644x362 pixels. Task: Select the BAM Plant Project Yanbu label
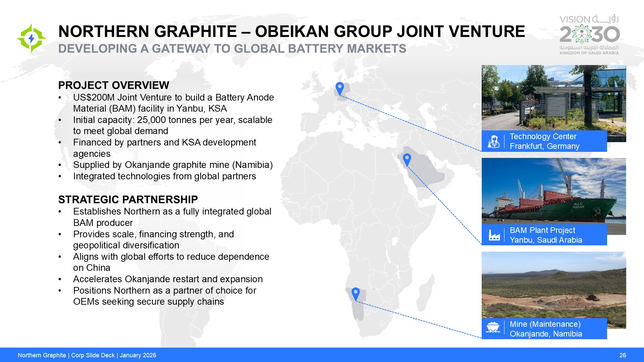click(x=546, y=235)
